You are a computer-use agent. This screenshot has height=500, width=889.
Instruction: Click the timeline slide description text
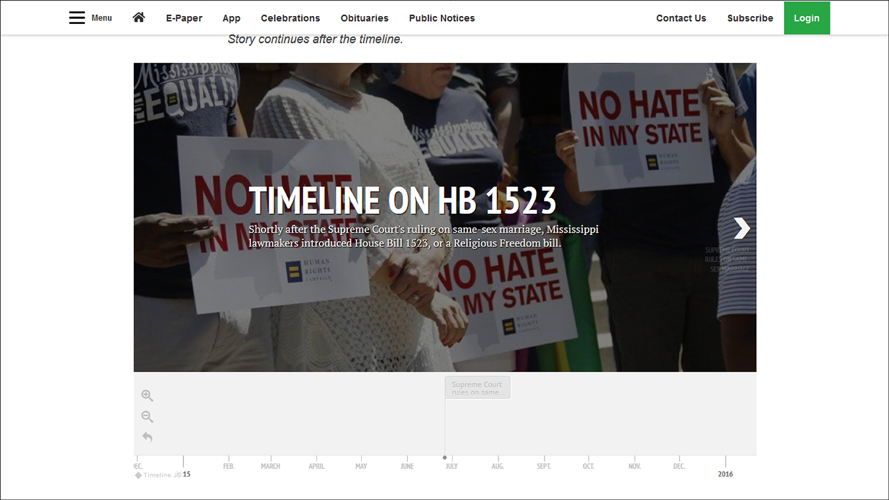424,236
